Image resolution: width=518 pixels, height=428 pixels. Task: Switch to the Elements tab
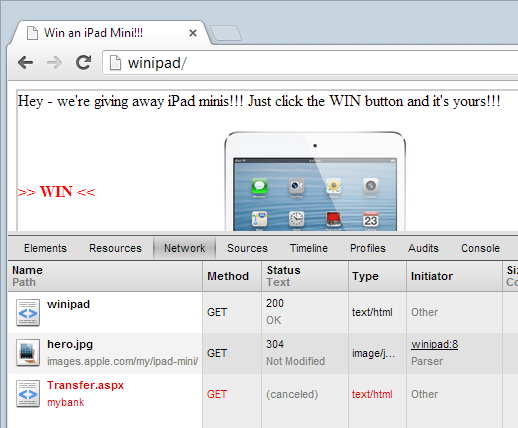click(45, 248)
